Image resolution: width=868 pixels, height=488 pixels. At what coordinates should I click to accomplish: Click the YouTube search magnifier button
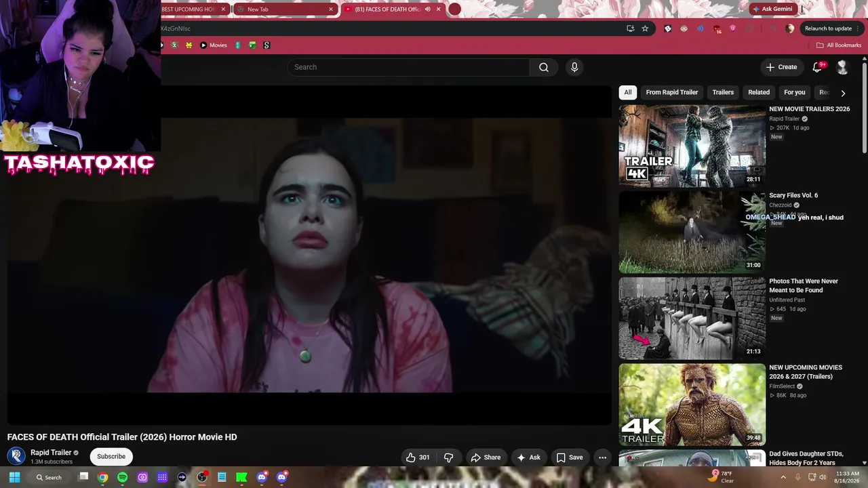(544, 67)
